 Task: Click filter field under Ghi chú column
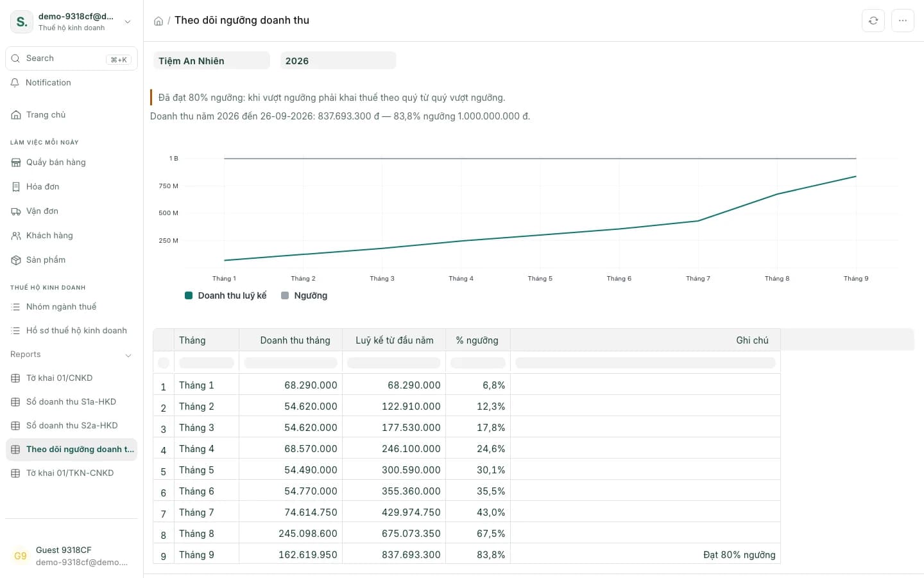646,363
